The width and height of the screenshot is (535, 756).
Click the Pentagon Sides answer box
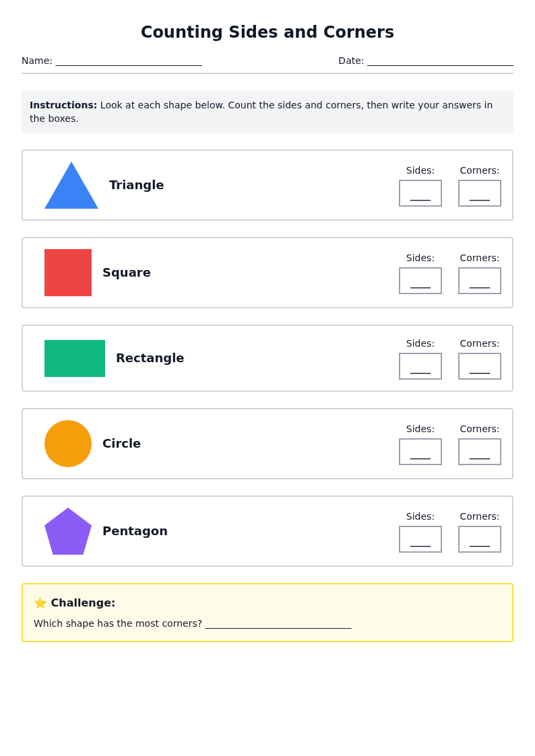420,539
